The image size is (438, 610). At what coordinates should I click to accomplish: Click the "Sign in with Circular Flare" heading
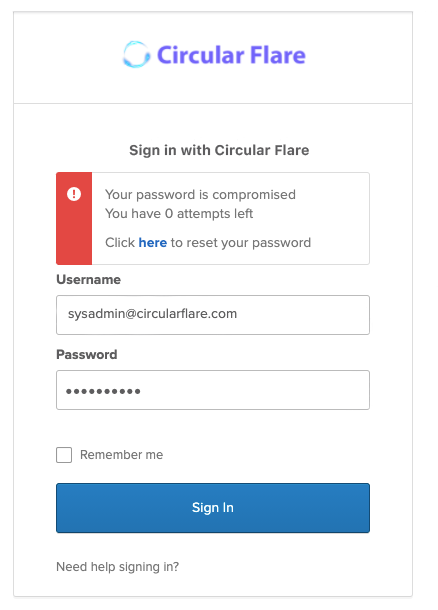(219, 150)
